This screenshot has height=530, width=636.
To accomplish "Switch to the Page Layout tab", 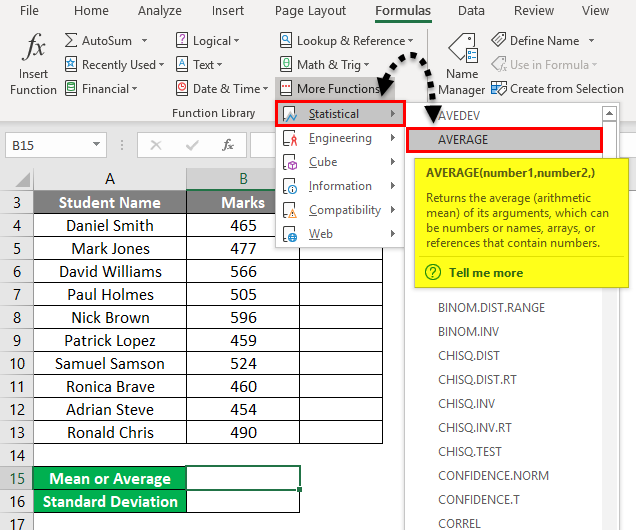I will pyautogui.click(x=310, y=11).
